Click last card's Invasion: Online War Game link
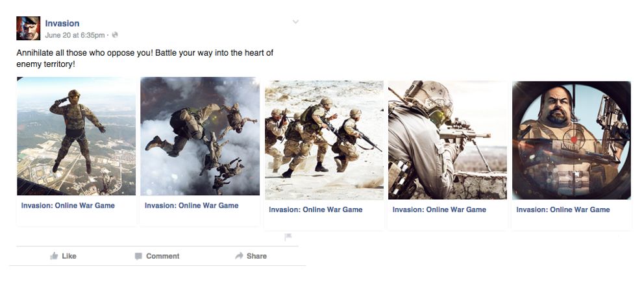Viewport: 644px width, 299px height. coord(563,209)
